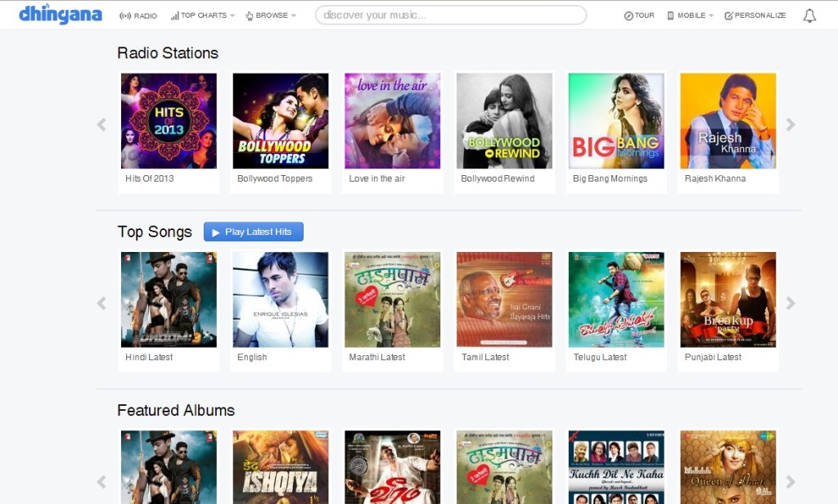
Task: Open the Love in the air cover
Action: [392, 121]
